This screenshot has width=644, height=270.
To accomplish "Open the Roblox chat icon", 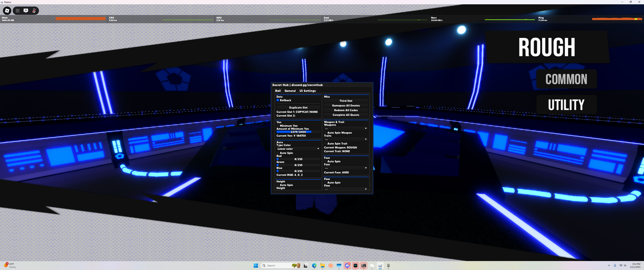I will (x=26, y=10).
